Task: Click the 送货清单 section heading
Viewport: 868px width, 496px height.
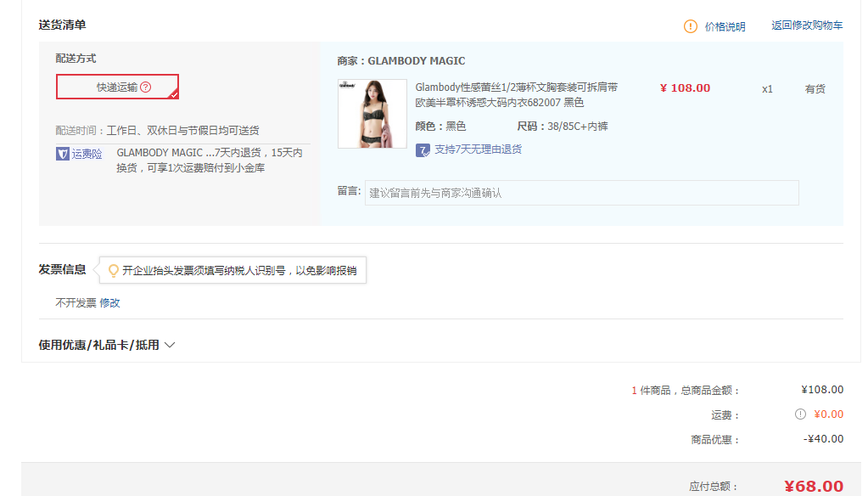Action: 62,25
